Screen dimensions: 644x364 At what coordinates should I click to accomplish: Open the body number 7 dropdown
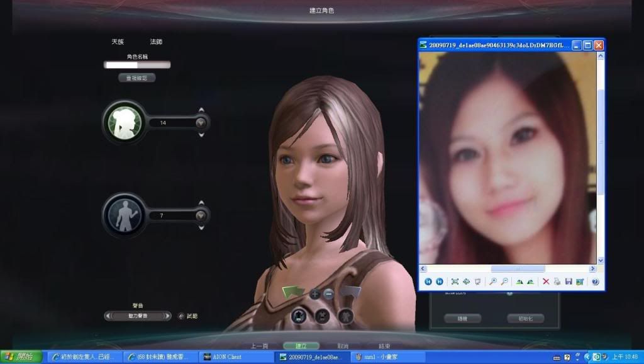coord(201,215)
